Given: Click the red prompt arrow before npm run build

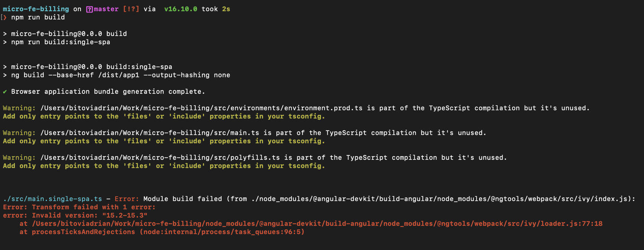Looking at the screenshot, I should 5,17.
